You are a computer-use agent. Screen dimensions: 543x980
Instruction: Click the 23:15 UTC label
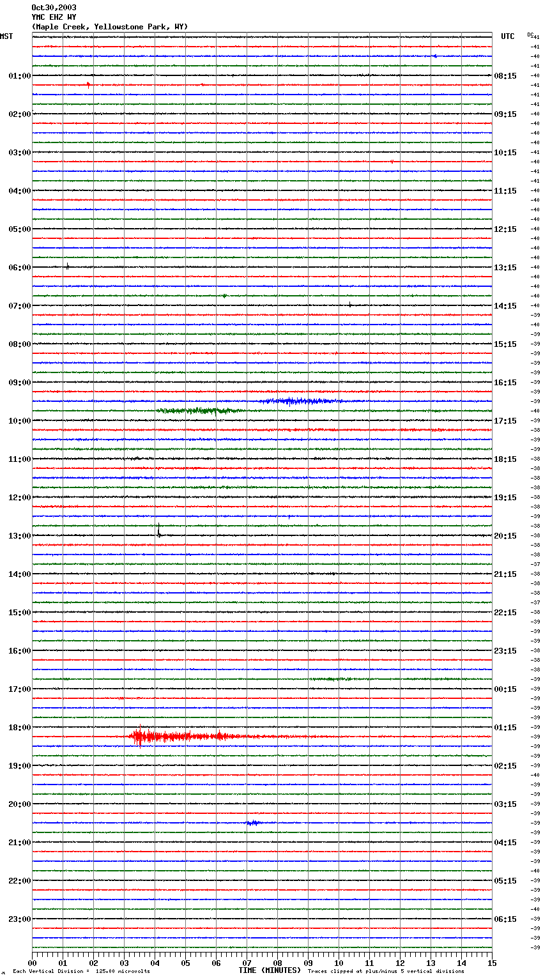coord(505,651)
